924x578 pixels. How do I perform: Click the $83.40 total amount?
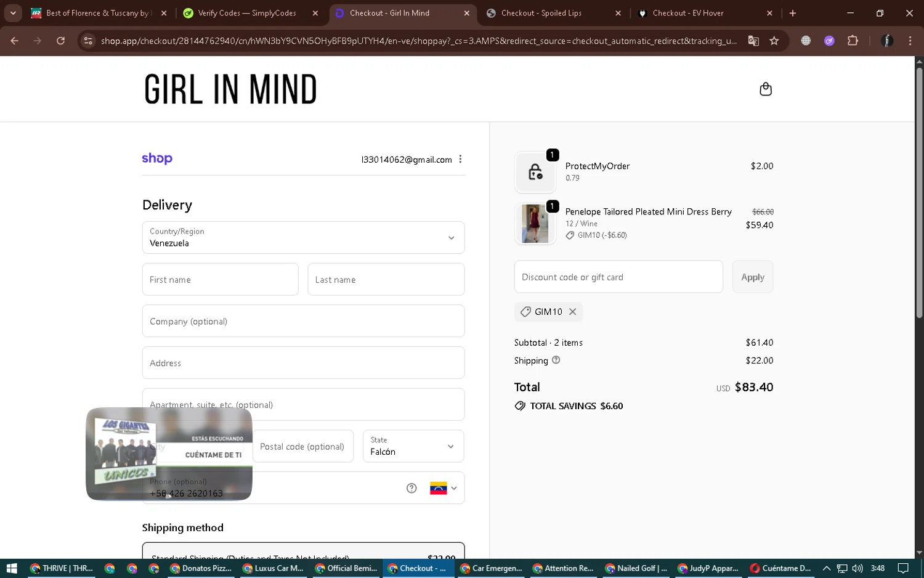coord(754,387)
